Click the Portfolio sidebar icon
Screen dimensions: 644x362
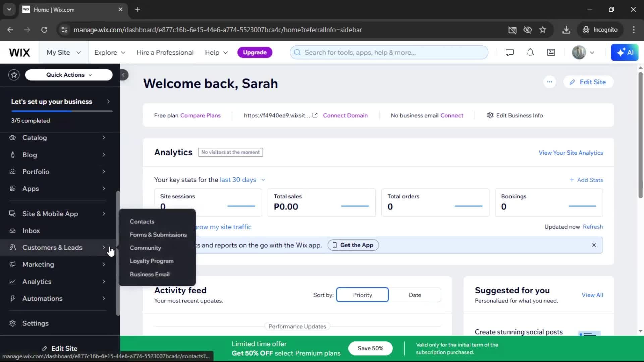tap(13, 172)
